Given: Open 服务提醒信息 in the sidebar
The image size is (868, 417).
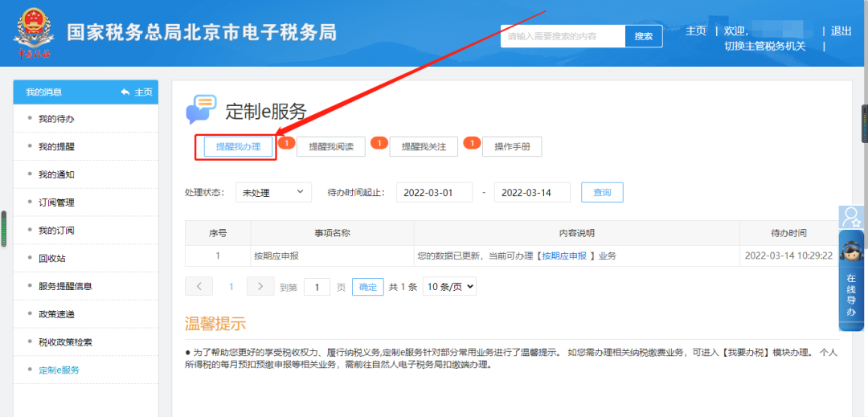Looking at the screenshot, I should (x=65, y=287).
